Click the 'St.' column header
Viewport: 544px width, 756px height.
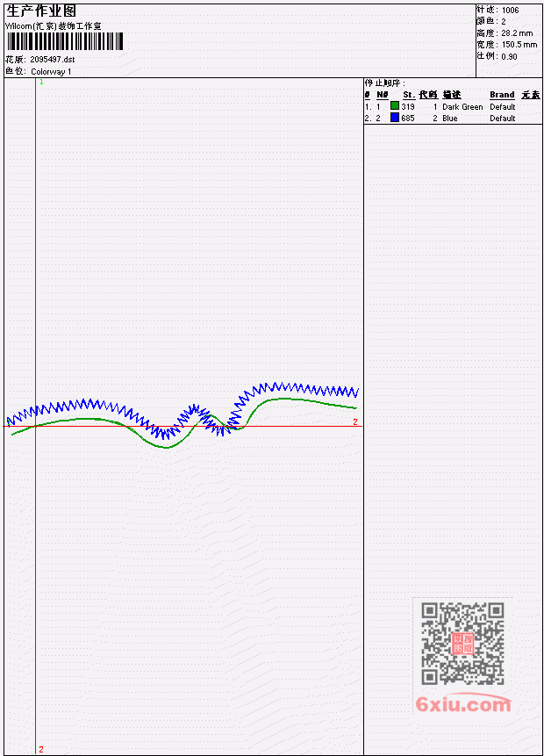tap(409, 95)
